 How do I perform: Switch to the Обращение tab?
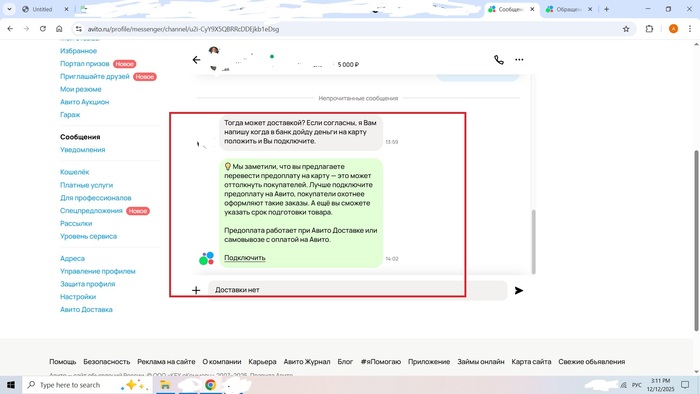569,9
